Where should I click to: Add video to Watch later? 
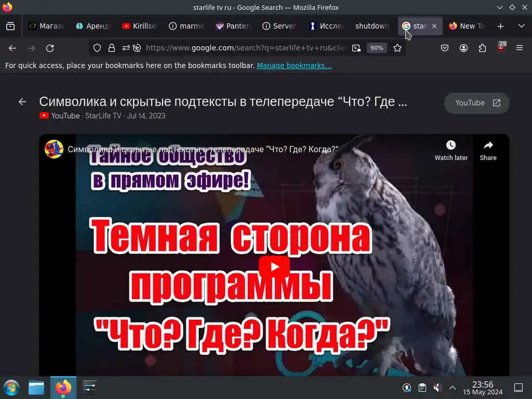(451, 151)
